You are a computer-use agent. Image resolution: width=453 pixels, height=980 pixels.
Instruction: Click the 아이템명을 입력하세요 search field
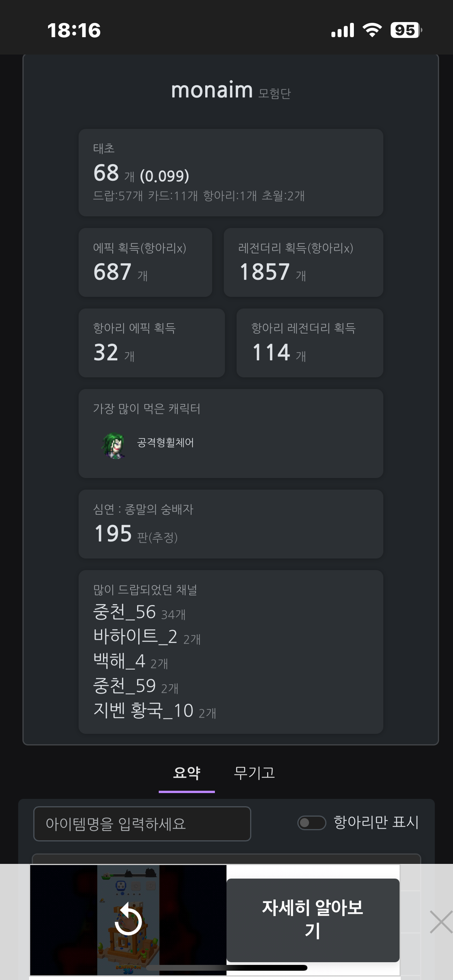(142, 824)
